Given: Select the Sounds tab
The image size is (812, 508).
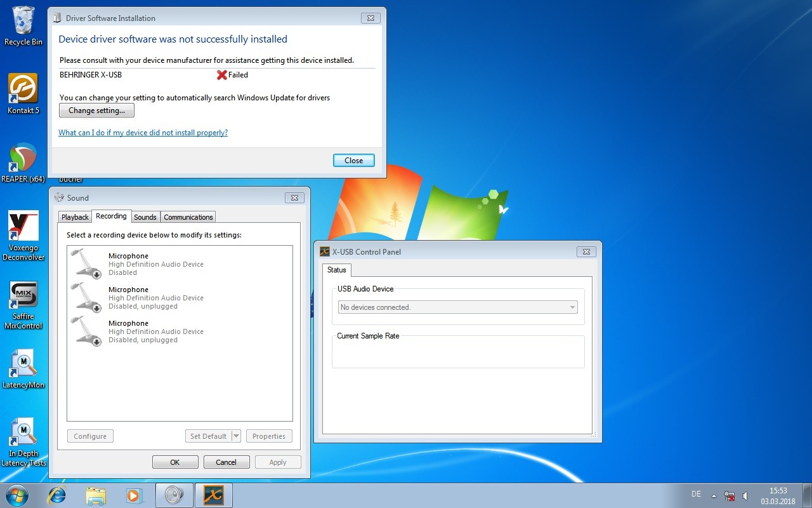Looking at the screenshot, I should [145, 217].
